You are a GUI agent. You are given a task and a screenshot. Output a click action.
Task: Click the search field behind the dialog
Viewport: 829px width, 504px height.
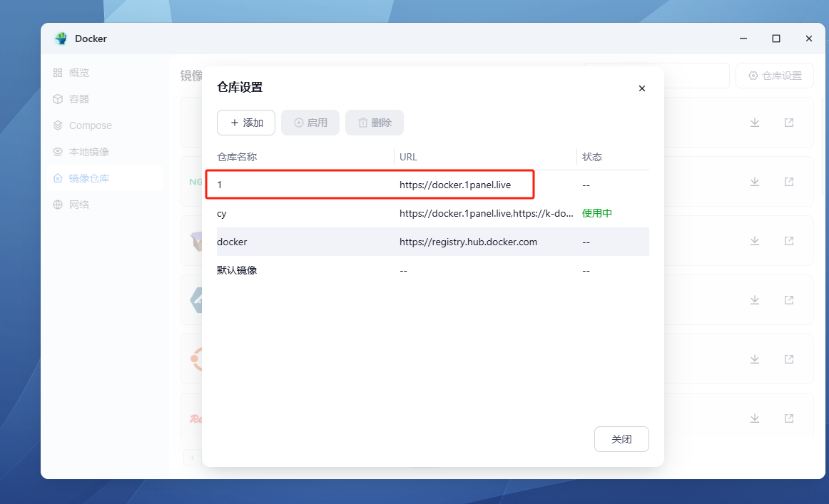(x=656, y=76)
